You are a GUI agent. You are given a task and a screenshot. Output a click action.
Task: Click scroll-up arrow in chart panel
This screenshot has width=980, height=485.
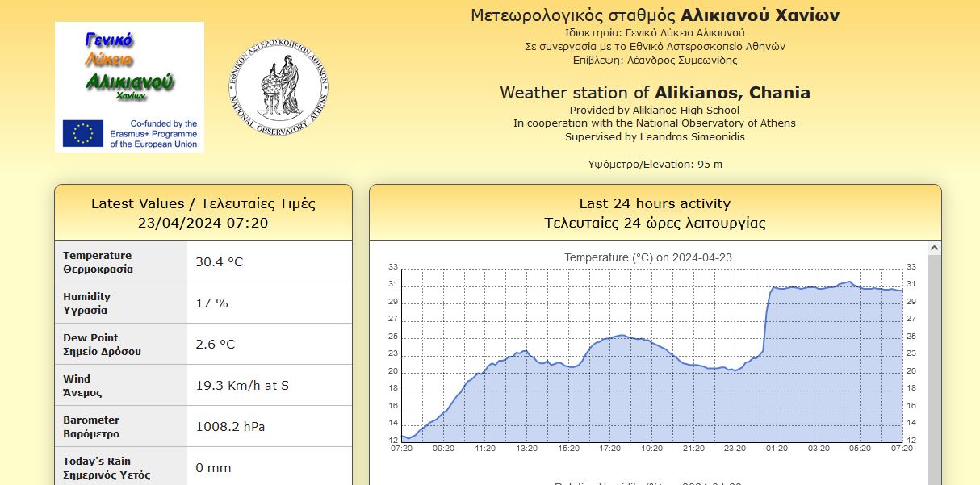(934, 248)
